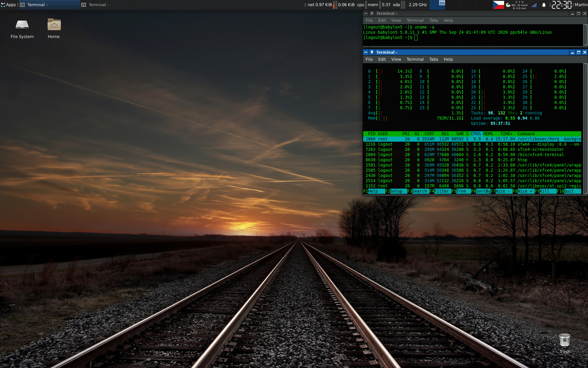588x368 pixels.
Task: Pin the htop terminal window with the stick icon
Action: (372, 52)
